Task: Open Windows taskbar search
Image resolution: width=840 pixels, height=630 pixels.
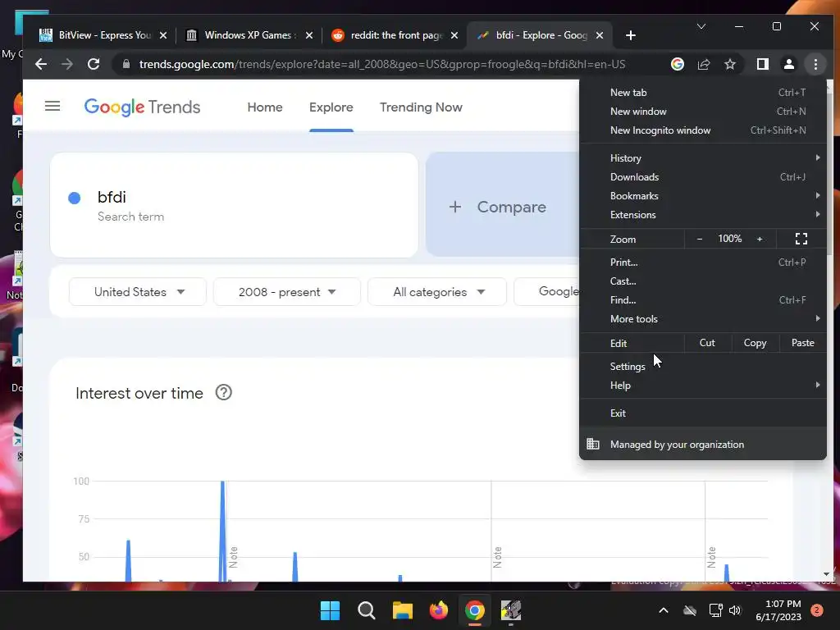Action: [367, 610]
